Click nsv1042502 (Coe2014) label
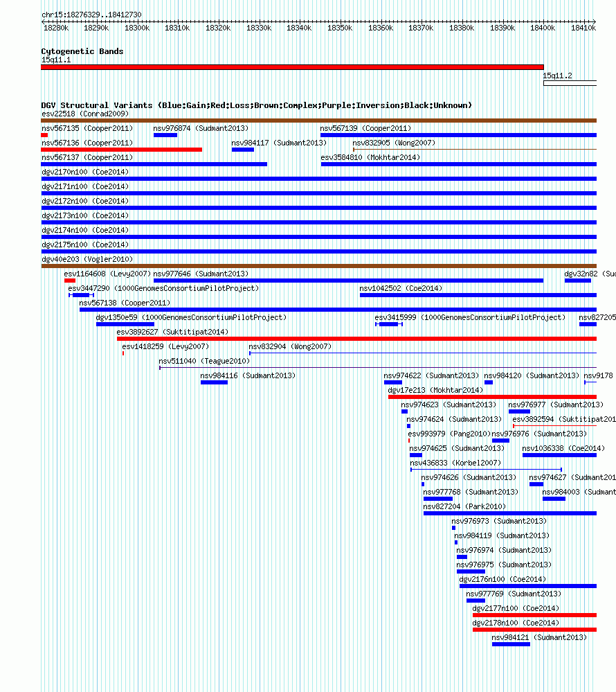This screenshot has width=616, height=692. [x=400, y=289]
